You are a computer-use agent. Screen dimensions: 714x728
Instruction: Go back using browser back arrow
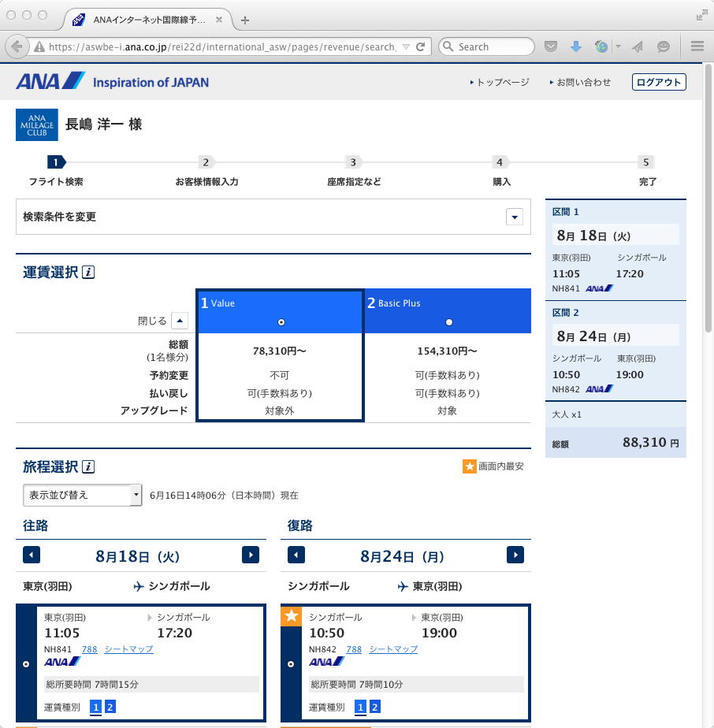click(17, 47)
